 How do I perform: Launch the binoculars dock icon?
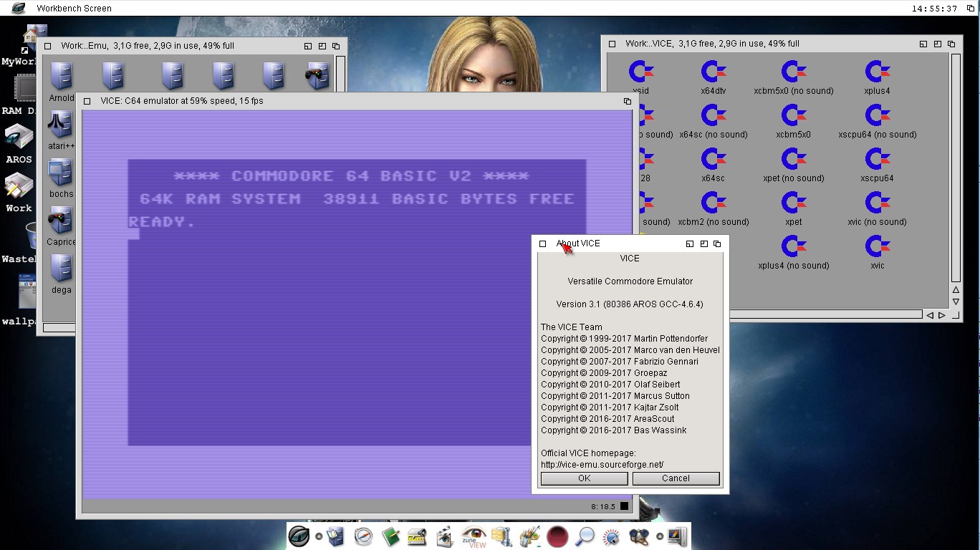(x=638, y=536)
